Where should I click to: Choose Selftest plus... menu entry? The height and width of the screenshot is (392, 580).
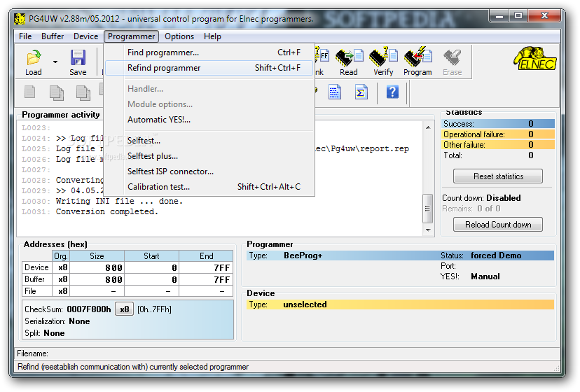point(209,156)
